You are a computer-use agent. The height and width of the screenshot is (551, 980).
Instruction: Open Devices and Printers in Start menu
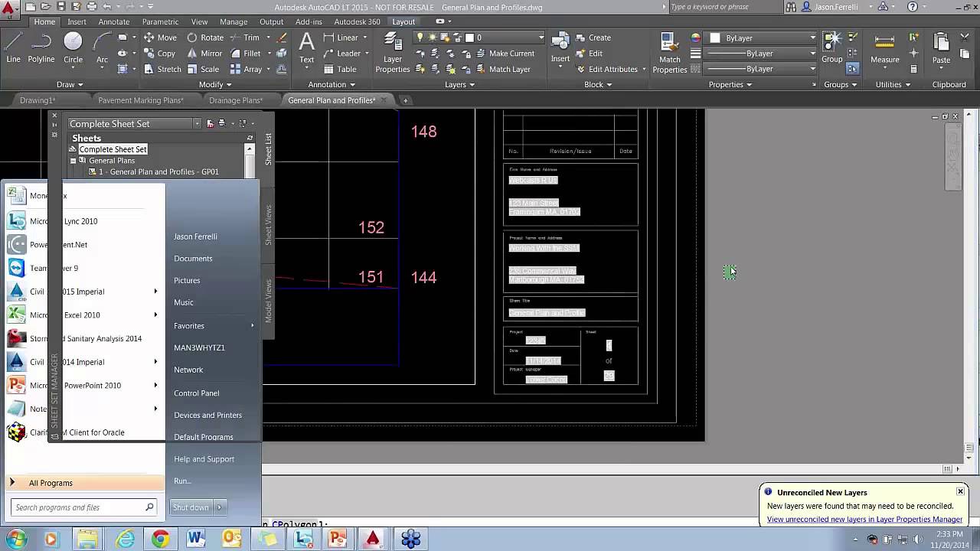207,415
